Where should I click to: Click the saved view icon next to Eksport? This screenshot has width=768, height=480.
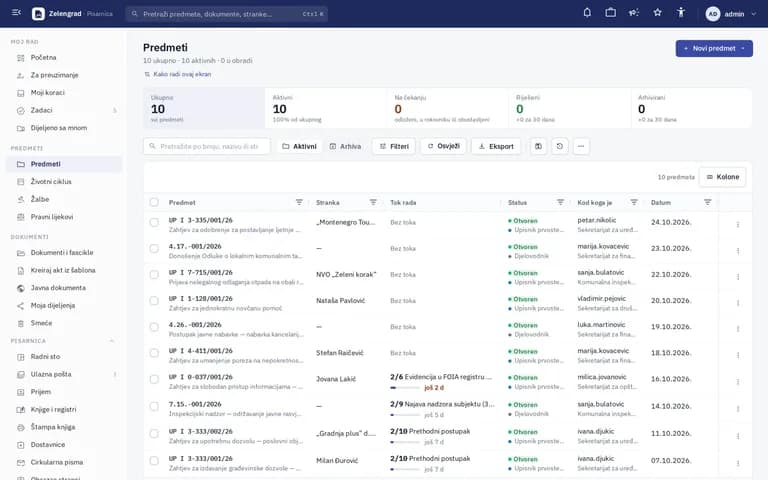tap(538, 146)
